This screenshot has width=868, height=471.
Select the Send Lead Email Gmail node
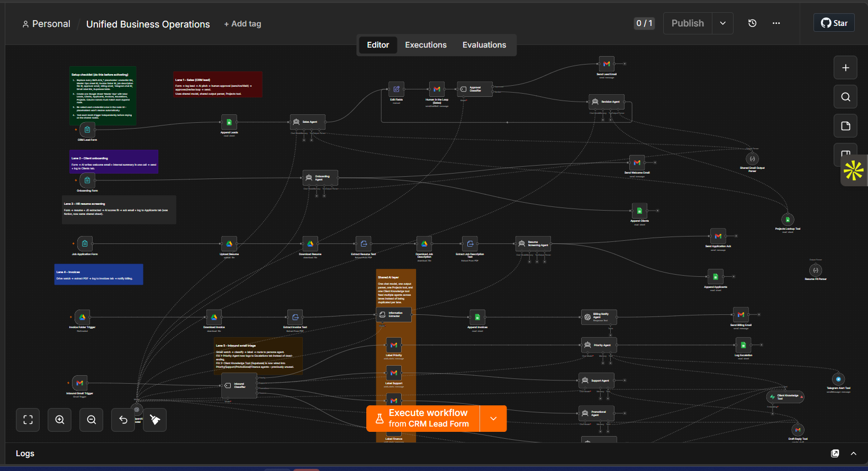coord(607,64)
